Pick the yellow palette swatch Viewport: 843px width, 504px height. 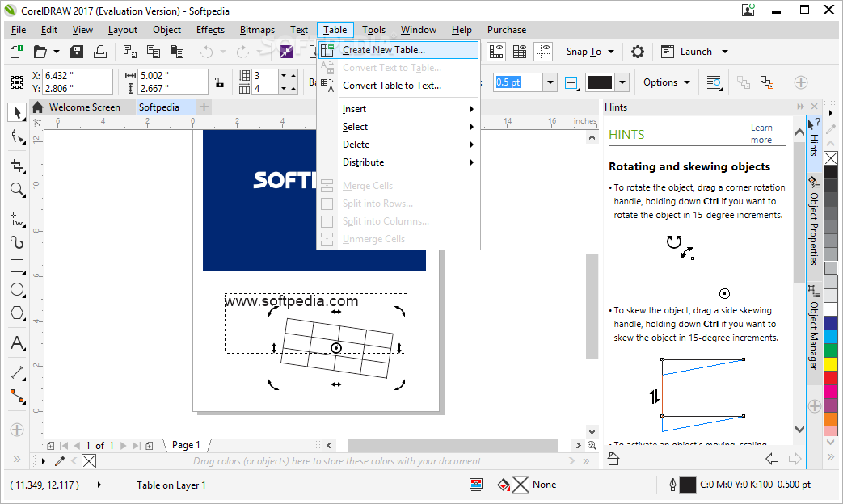[x=831, y=364]
